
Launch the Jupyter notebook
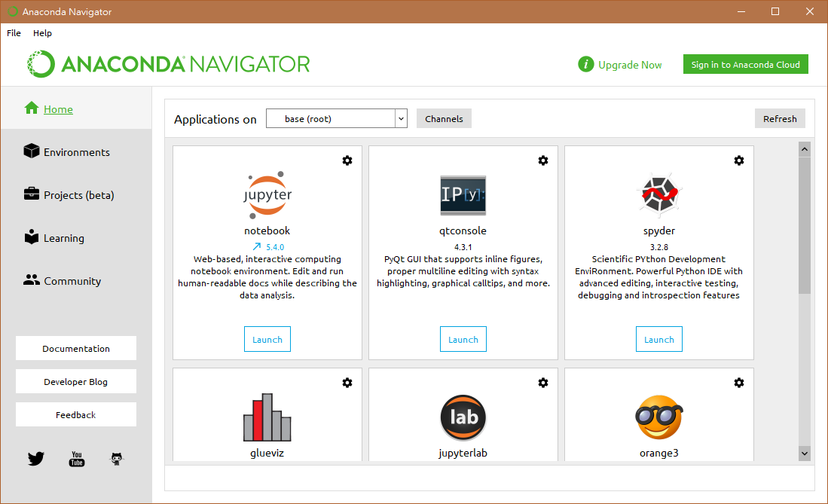pyautogui.click(x=267, y=339)
